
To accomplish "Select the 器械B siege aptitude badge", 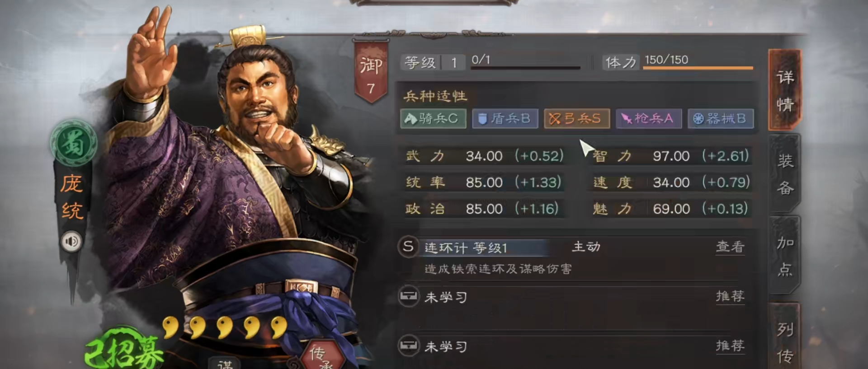I will point(721,119).
